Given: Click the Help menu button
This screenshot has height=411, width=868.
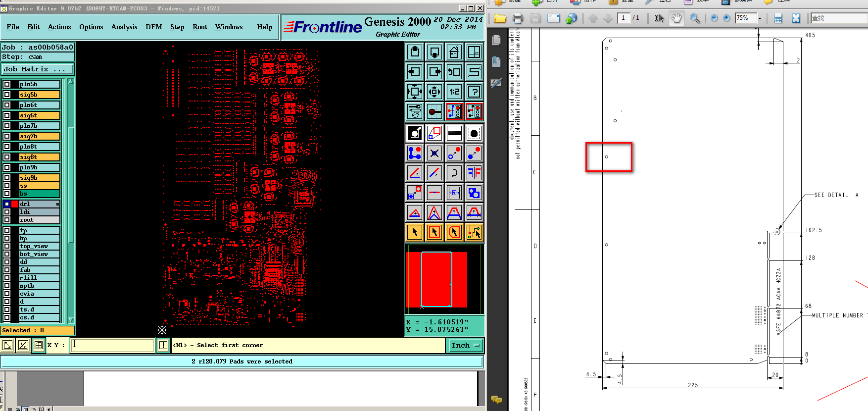Looking at the screenshot, I should click(x=265, y=27).
